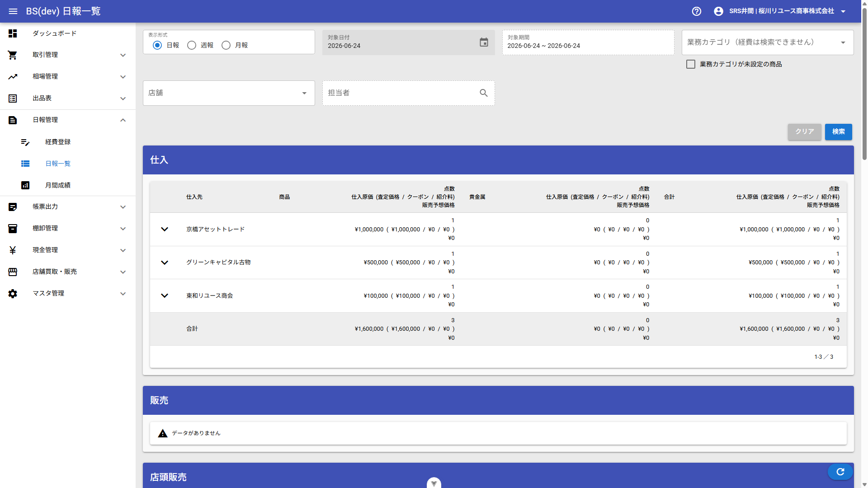This screenshot has height=488, width=868.
Task: Click the document icon for 日報管理
Action: [x=13, y=120]
